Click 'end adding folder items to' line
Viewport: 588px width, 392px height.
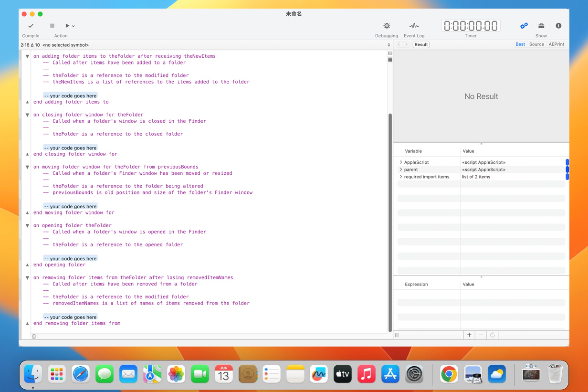(x=71, y=102)
